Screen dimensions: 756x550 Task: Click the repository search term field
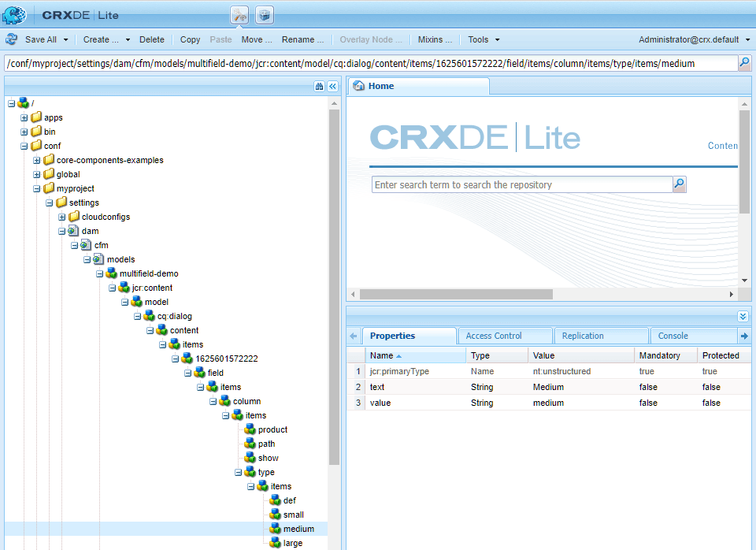coord(522,185)
